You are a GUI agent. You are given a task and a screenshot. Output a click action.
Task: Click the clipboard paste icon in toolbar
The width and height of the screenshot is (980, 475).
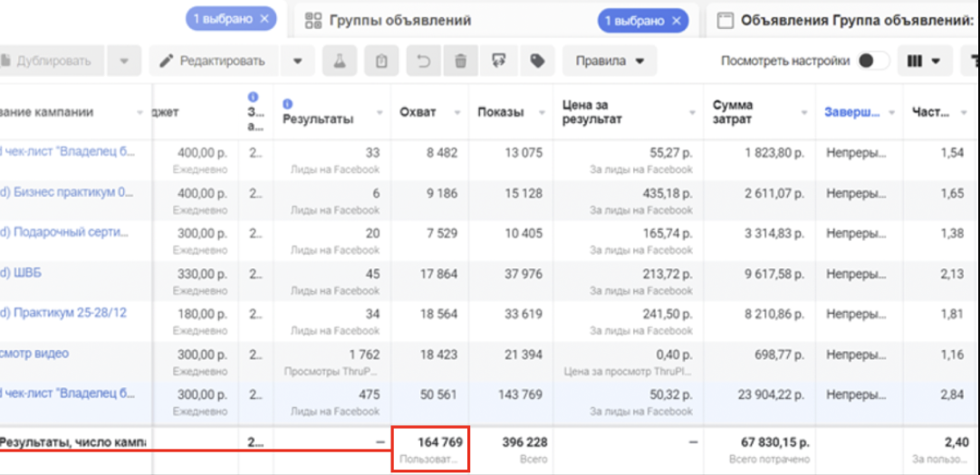point(381,61)
